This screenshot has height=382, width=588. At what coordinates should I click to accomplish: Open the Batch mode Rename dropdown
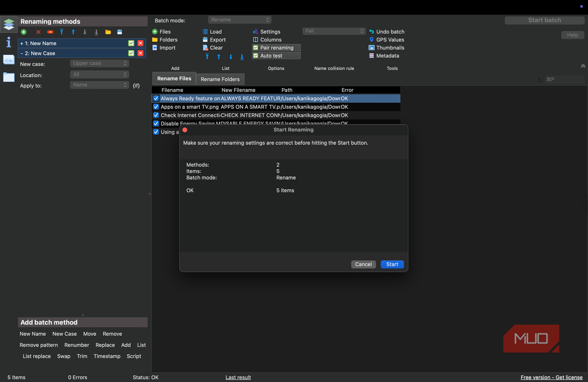tap(240, 20)
